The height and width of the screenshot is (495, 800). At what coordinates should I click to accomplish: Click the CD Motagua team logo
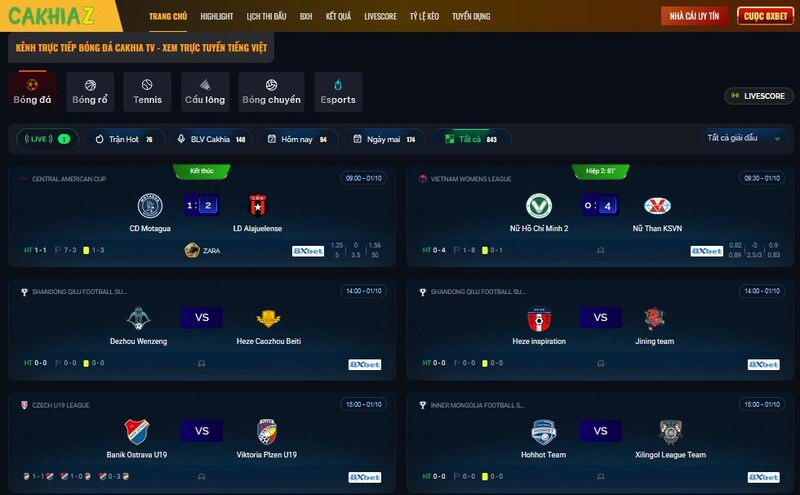pos(150,206)
